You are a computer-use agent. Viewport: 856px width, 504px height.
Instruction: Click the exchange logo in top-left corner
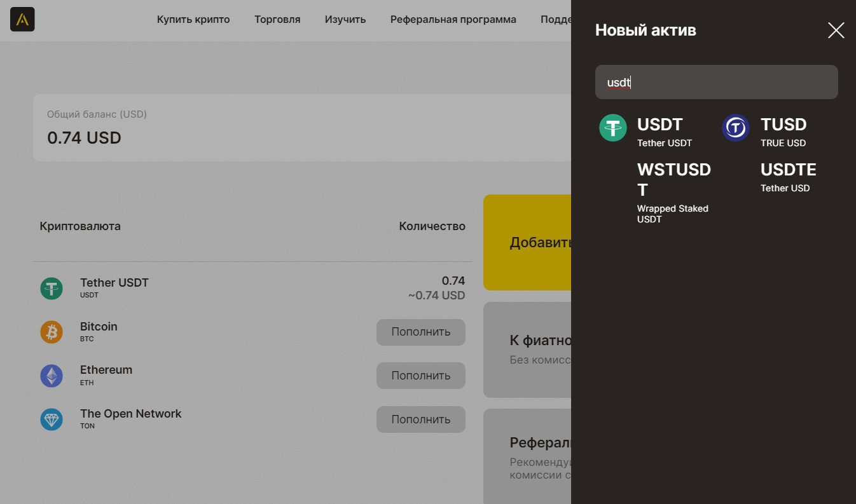point(22,20)
